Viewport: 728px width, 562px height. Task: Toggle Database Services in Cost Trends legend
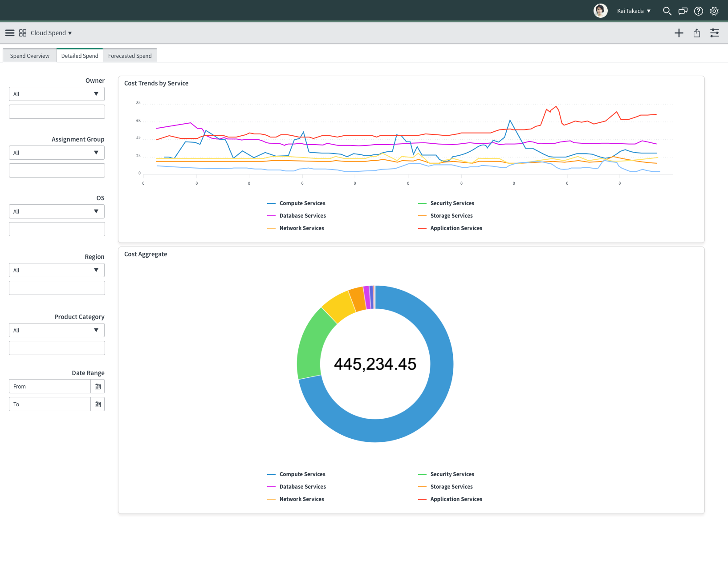tap(297, 216)
